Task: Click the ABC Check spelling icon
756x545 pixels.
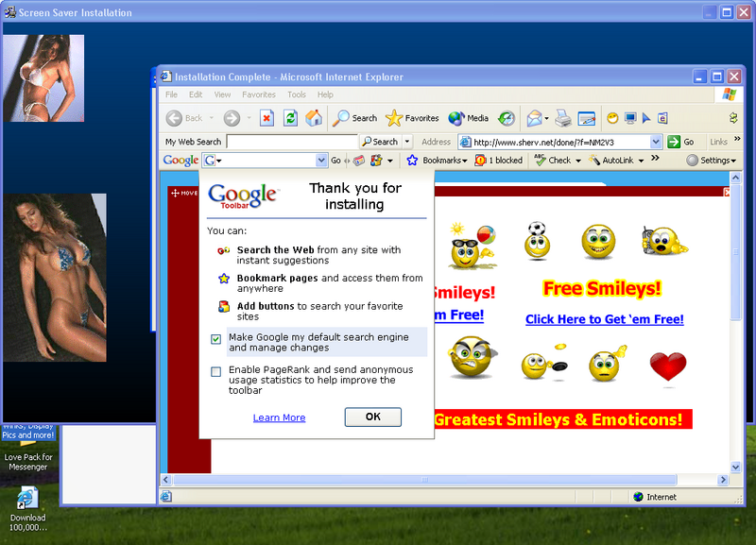Action: pyautogui.click(x=540, y=160)
